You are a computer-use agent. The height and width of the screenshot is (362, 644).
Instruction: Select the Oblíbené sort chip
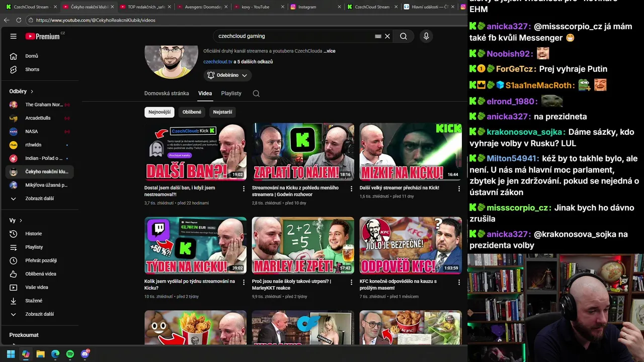pos(192,112)
